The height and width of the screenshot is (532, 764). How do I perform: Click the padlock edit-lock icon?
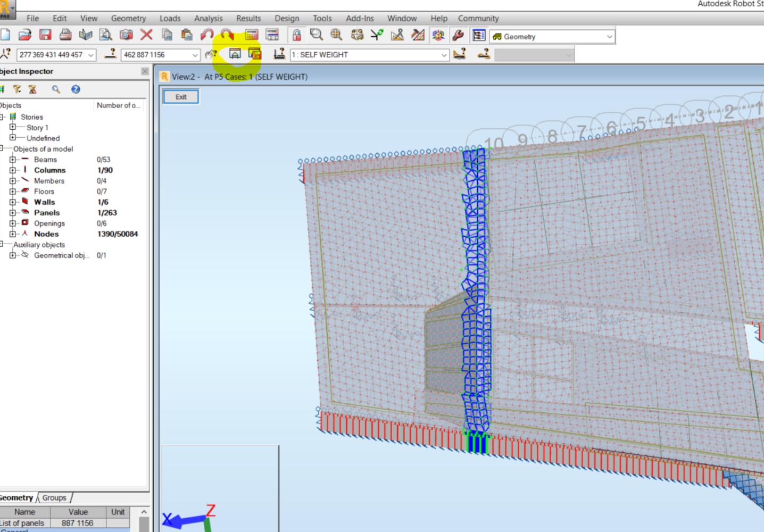296,35
